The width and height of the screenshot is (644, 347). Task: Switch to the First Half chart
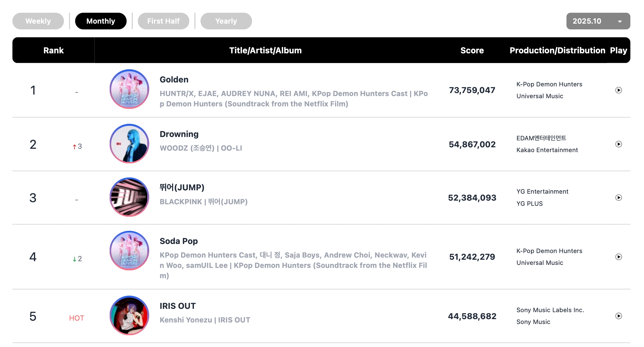pos(163,21)
